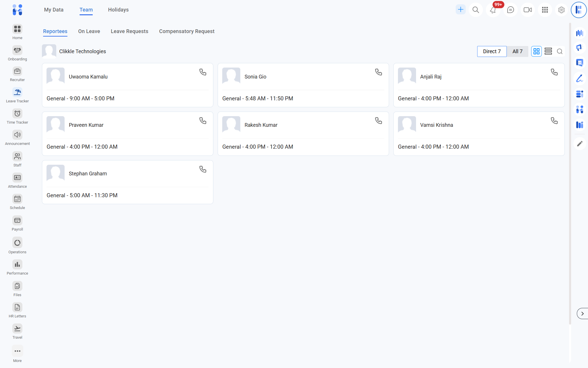Show Direct 7 reportees

pyautogui.click(x=492, y=51)
